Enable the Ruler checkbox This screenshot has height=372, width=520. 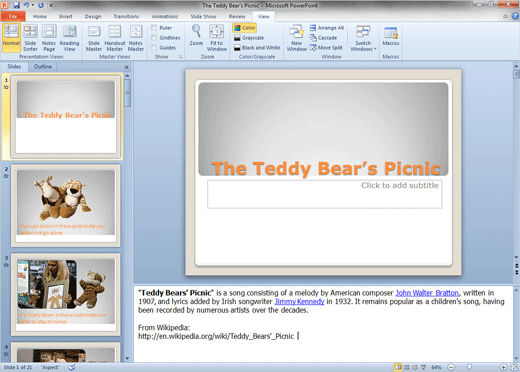(154, 28)
